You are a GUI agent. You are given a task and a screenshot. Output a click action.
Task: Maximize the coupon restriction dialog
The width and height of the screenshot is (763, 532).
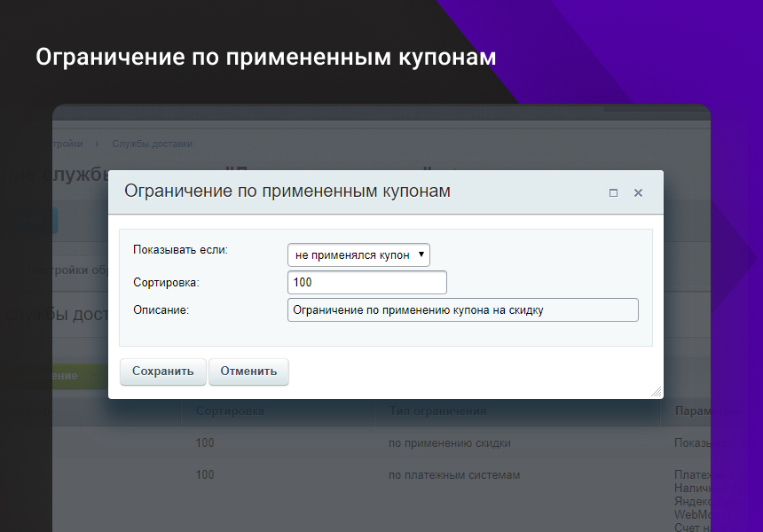pyautogui.click(x=613, y=192)
